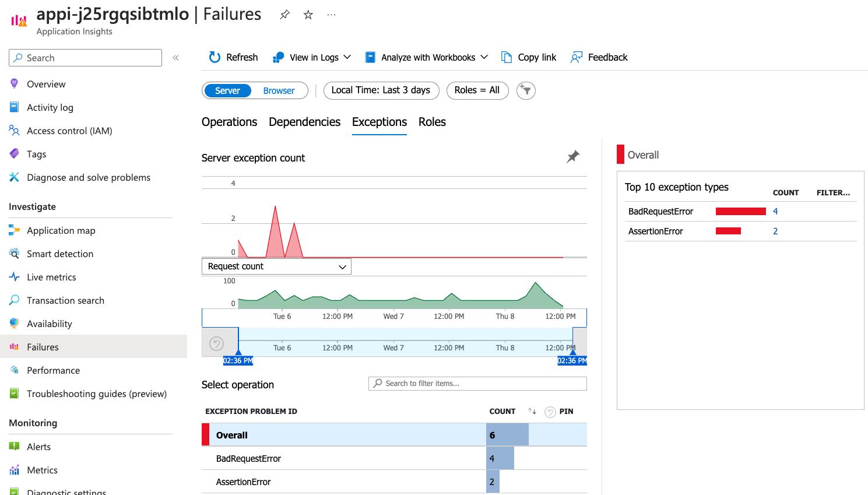The width and height of the screenshot is (868, 495).
Task: Open Availability in sidebar
Action: click(x=50, y=324)
